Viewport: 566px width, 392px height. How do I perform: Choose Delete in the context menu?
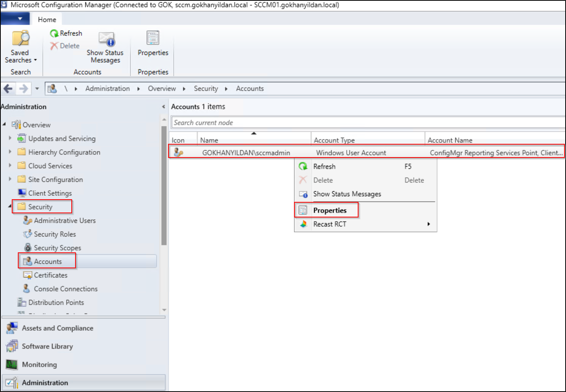(366, 180)
